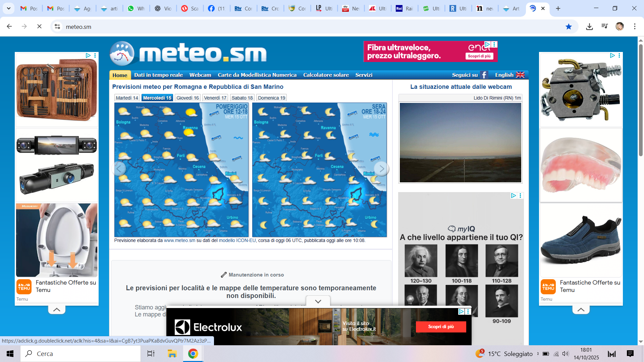Screen dimensions: 644x362
Task: Click the Facebook icon next to Seguici su
Action: (x=484, y=75)
